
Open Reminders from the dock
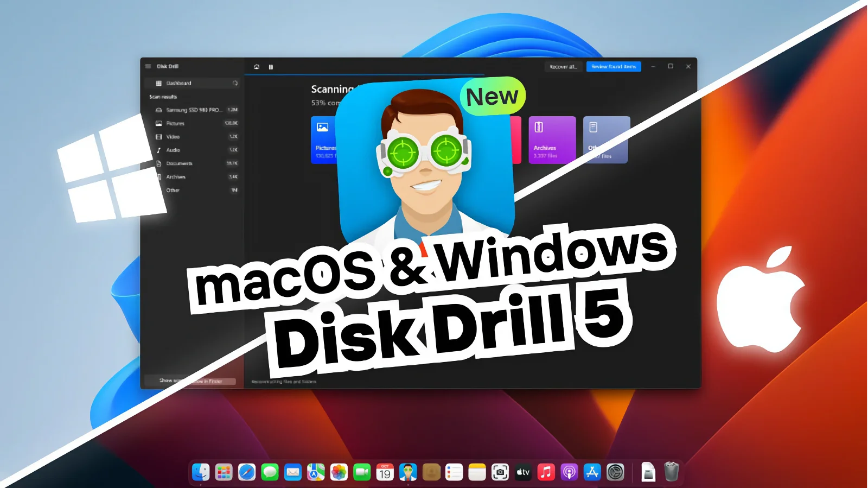point(454,472)
